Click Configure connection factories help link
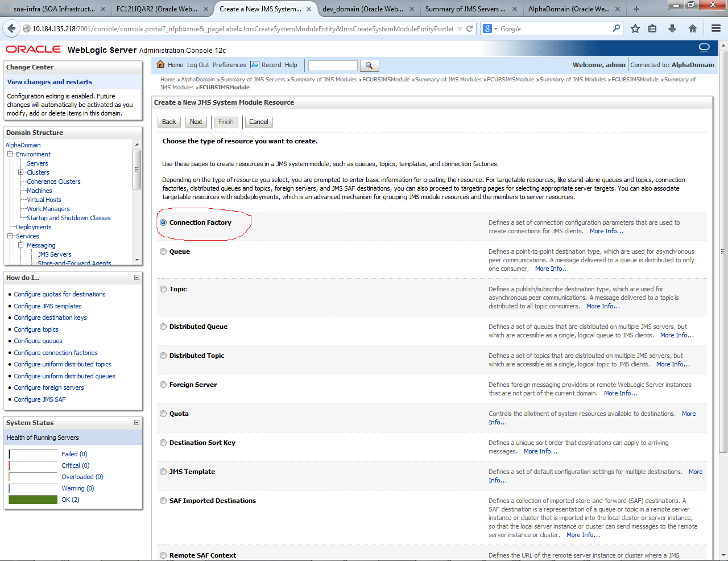 coord(56,353)
